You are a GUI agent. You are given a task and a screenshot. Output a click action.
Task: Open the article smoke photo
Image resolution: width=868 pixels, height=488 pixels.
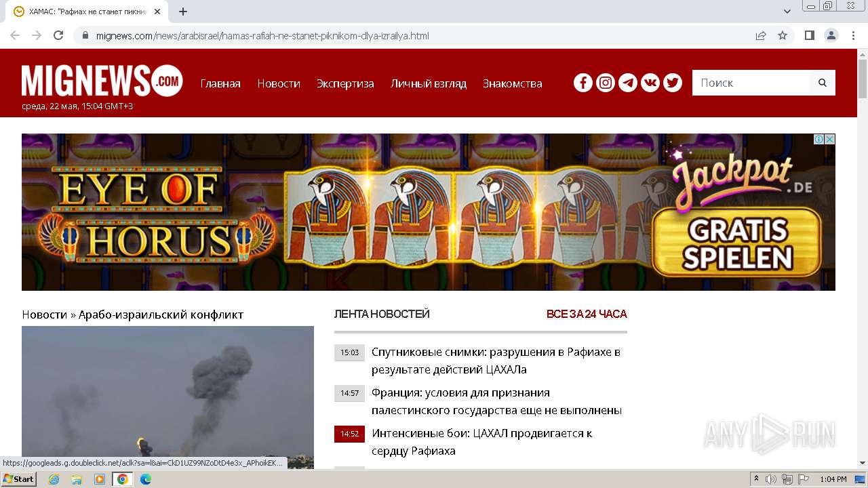[x=167, y=396]
